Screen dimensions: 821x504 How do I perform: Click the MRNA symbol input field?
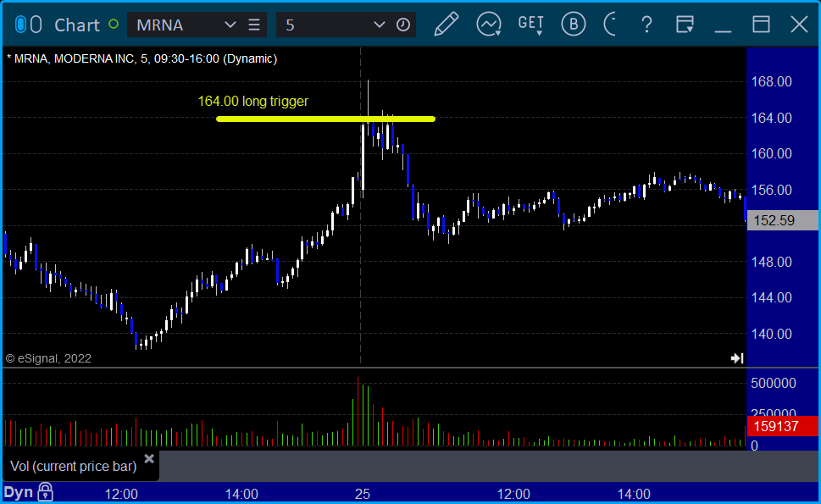pos(197,25)
